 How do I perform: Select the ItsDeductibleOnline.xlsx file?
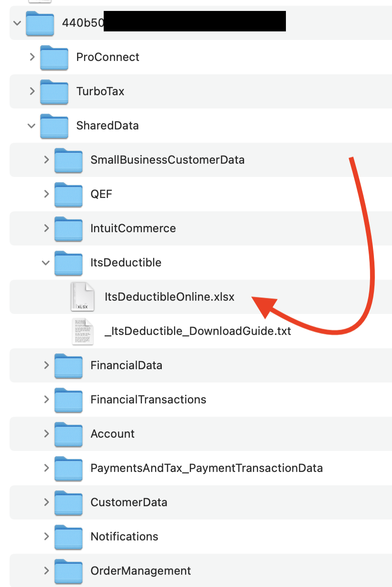click(169, 296)
